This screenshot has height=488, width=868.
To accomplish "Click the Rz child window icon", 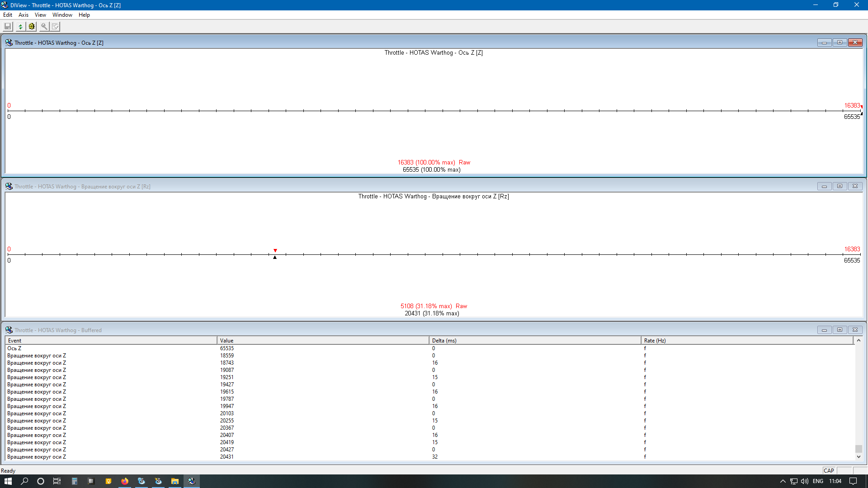I will click(9, 186).
